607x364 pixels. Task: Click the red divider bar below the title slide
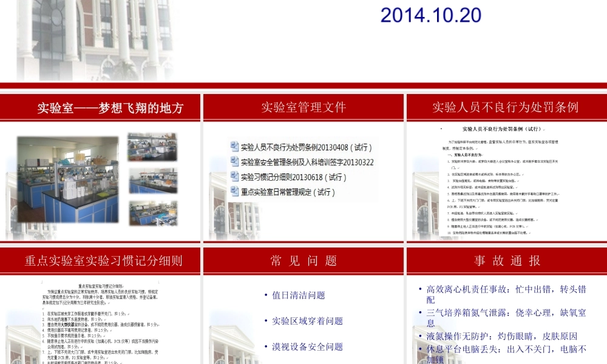(303, 85)
